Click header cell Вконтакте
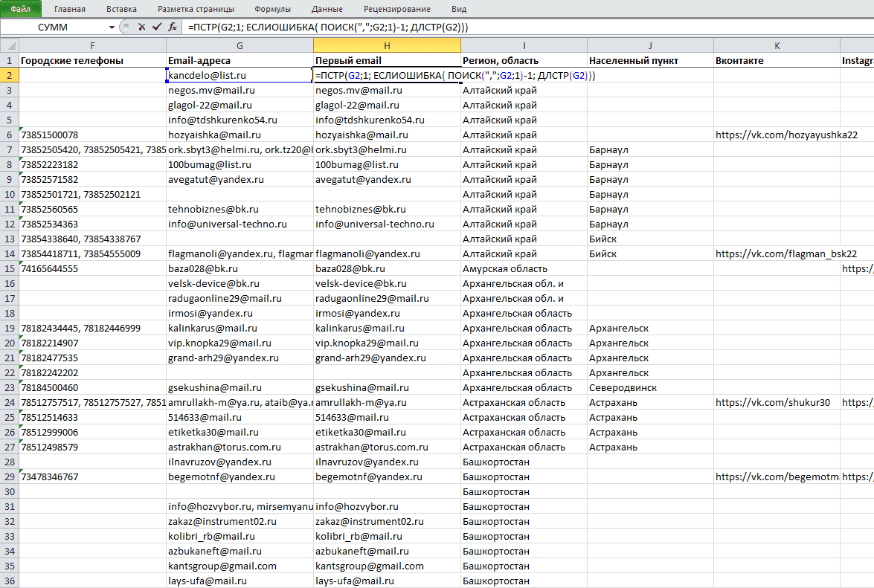The height and width of the screenshot is (588, 874). tap(777, 60)
